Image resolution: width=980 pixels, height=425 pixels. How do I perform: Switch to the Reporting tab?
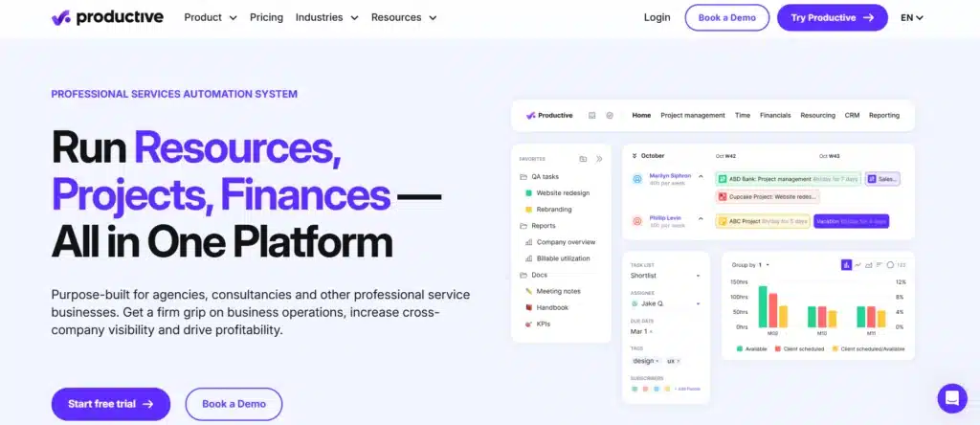(x=884, y=116)
